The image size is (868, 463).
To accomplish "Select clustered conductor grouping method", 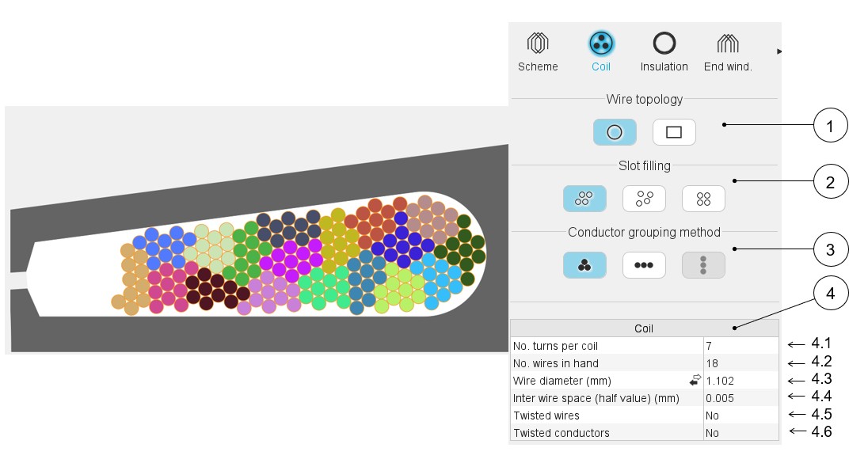I will point(584,265).
